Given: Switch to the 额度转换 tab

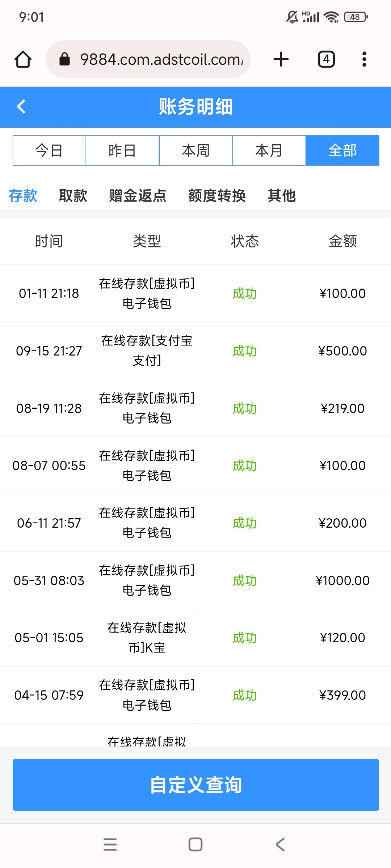Looking at the screenshot, I should click(217, 196).
